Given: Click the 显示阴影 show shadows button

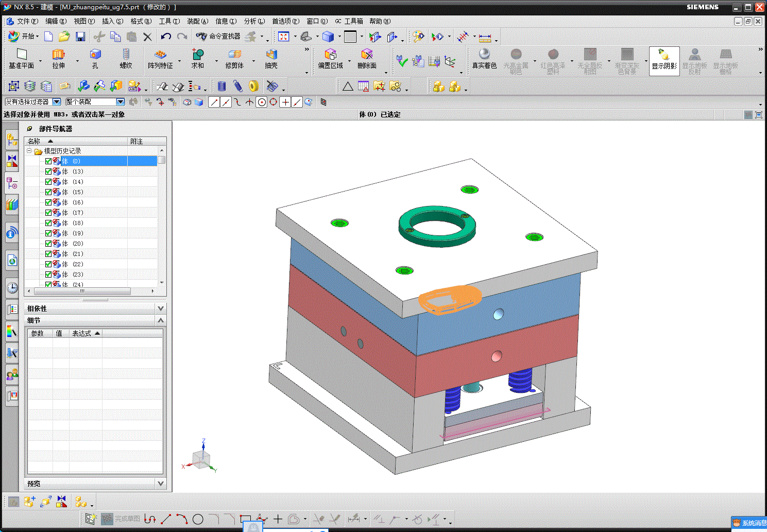Looking at the screenshot, I should pyautogui.click(x=664, y=61).
